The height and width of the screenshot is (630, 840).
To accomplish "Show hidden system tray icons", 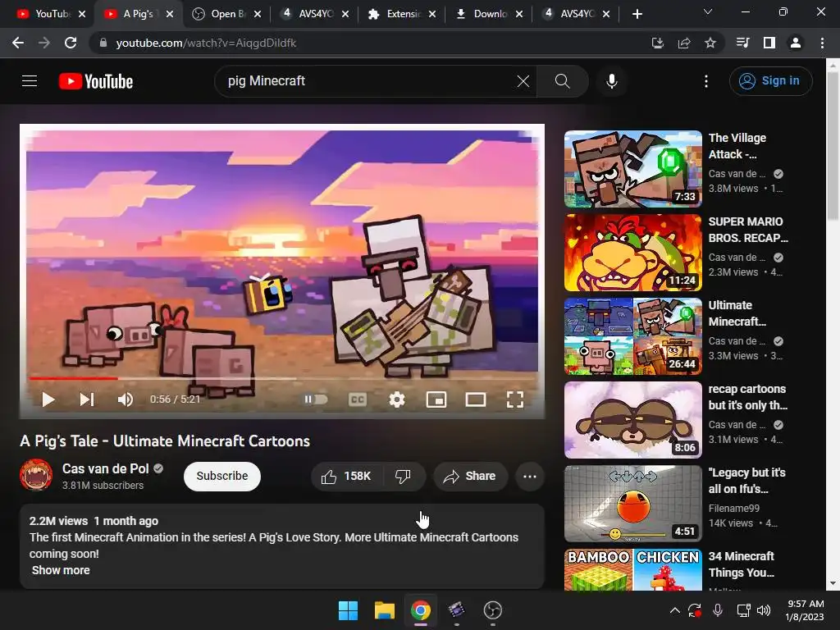I will point(675,610).
